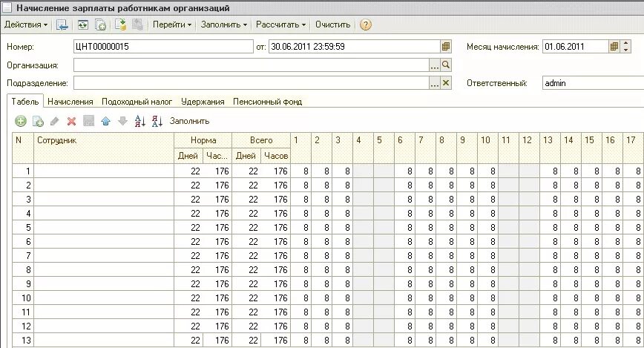Click the Подразделение input field

pyautogui.click(x=252, y=83)
